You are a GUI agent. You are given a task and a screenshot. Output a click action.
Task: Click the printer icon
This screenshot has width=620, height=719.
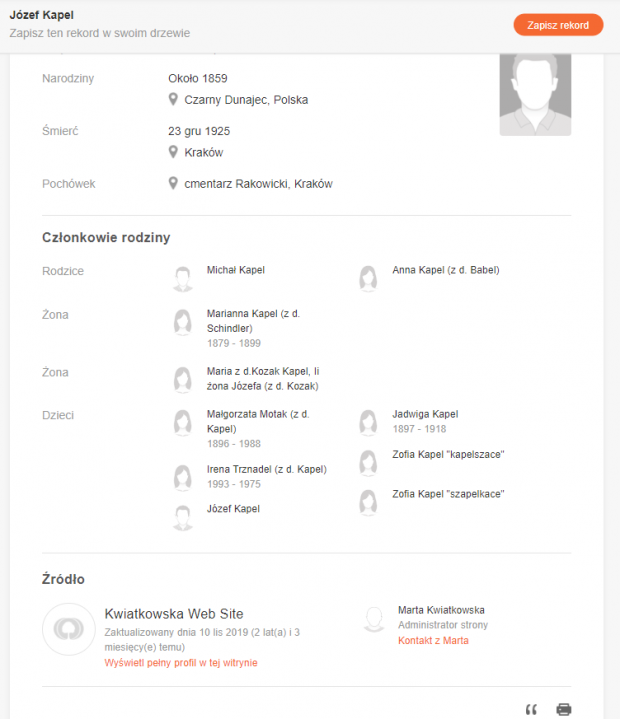(564, 709)
